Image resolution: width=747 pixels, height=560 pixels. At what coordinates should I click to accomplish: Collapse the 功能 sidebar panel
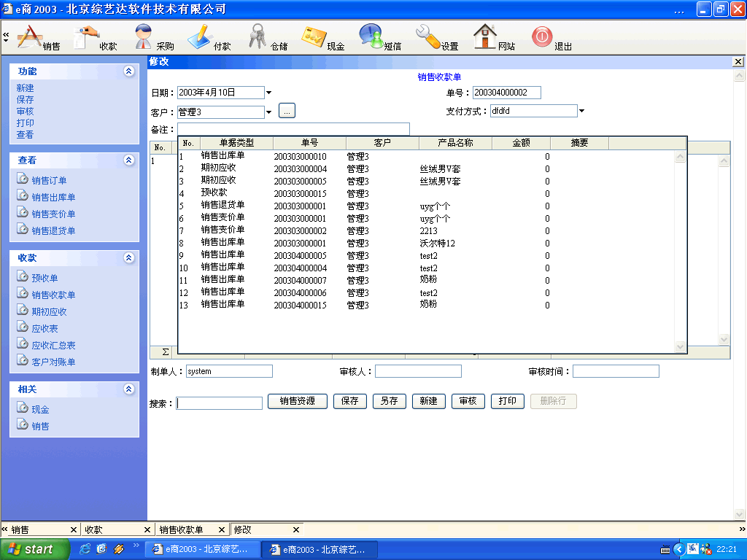(129, 71)
